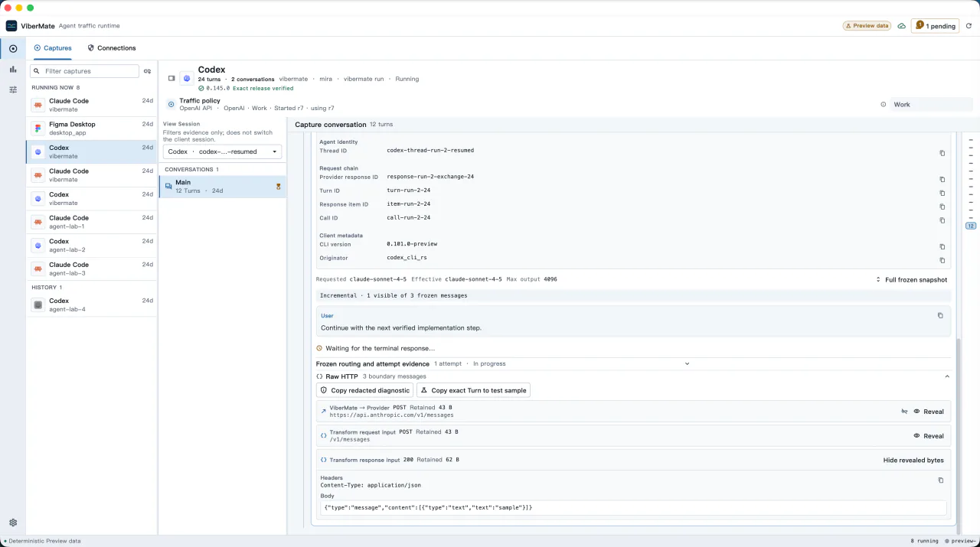This screenshot has height=547, width=980.
Task: Switch to the Captures tab
Action: point(53,48)
